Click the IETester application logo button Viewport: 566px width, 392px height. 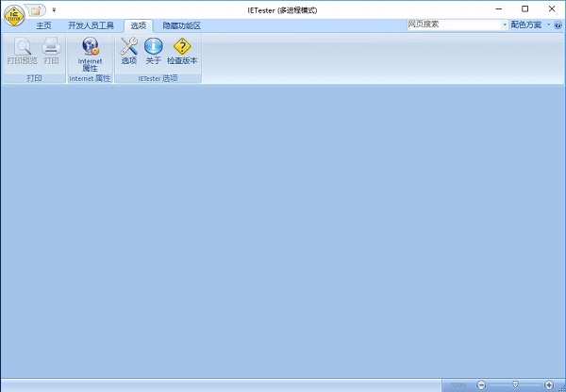(x=12, y=14)
